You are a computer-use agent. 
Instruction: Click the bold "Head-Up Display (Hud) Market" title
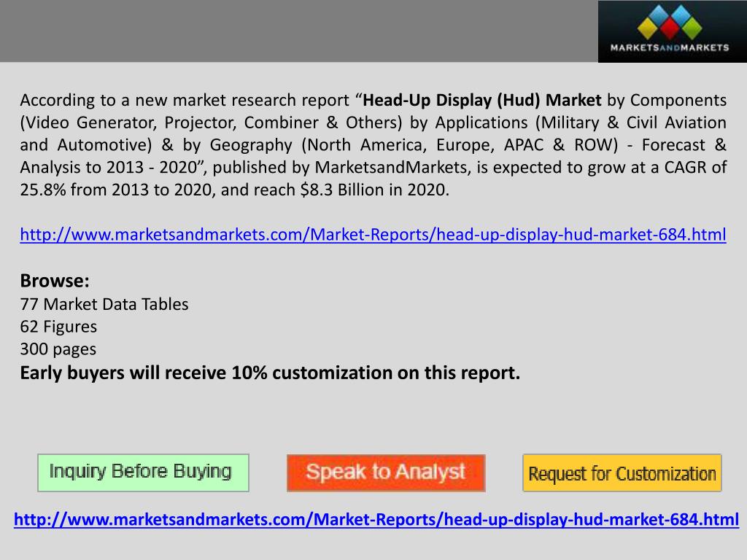coord(482,101)
